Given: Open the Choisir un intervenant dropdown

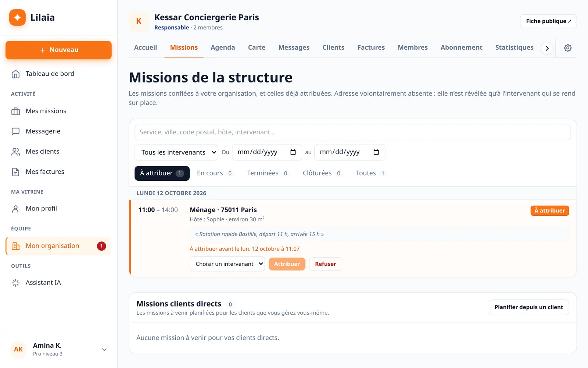Looking at the screenshot, I should click(227, 264).
